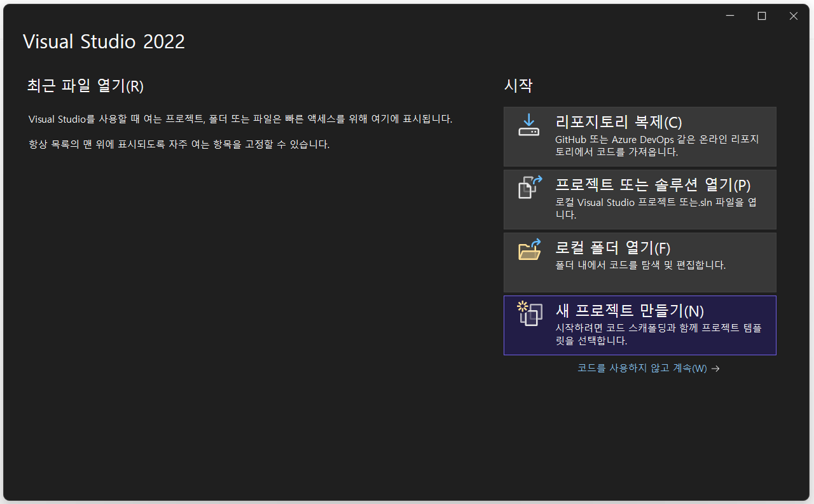Click text about pinning frequently opened items
814x504 pixels.
coord(179,144)
